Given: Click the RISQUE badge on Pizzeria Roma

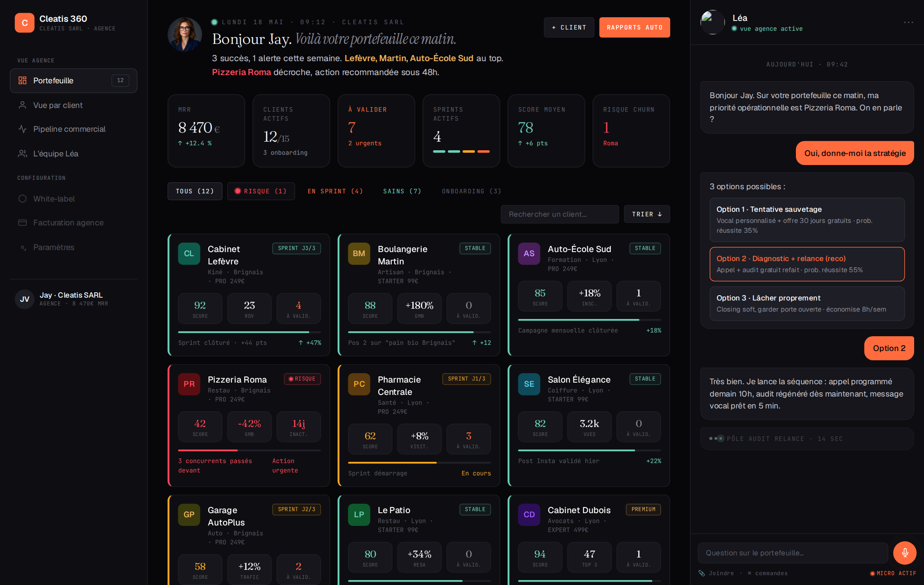Looking at the screenshot, I should pos(302,379).
